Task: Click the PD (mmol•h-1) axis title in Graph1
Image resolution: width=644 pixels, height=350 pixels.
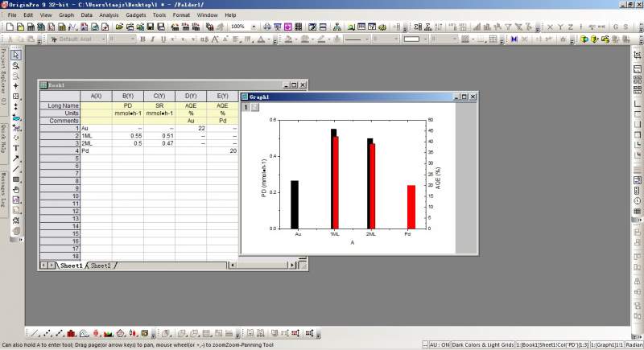Action: point(264,178)
